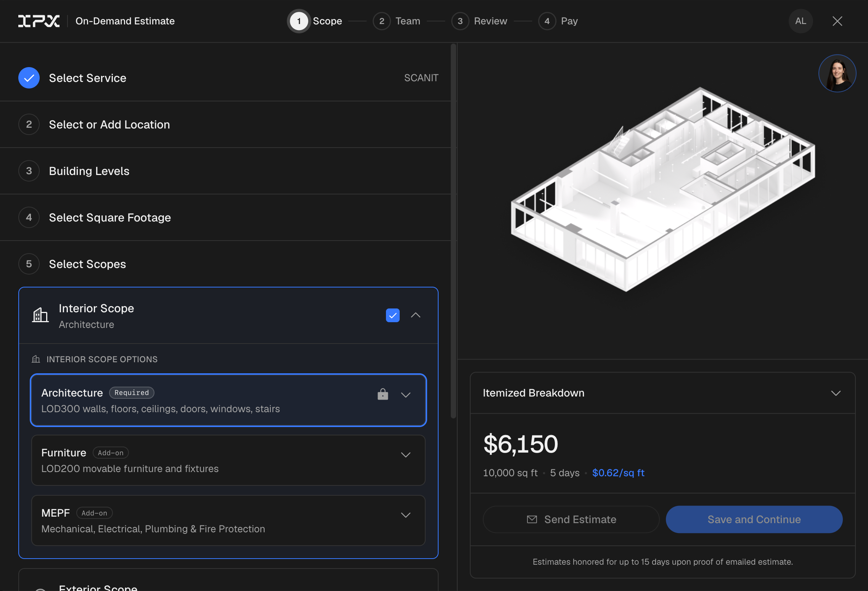
Task: Click step 2 number circle icon
Action: (x=29, y=124)
